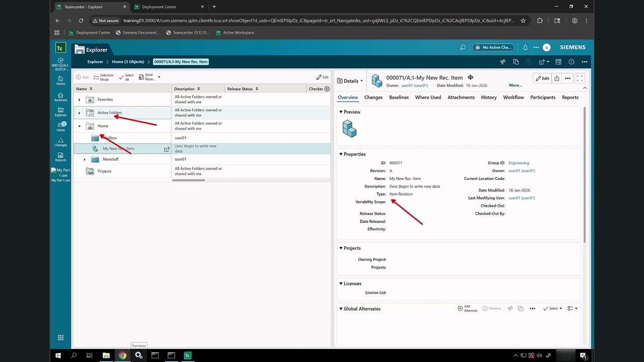Viewport: 644px width, 362px height.
Task: Click the copy icon in command bar
Action: [516, 62]
